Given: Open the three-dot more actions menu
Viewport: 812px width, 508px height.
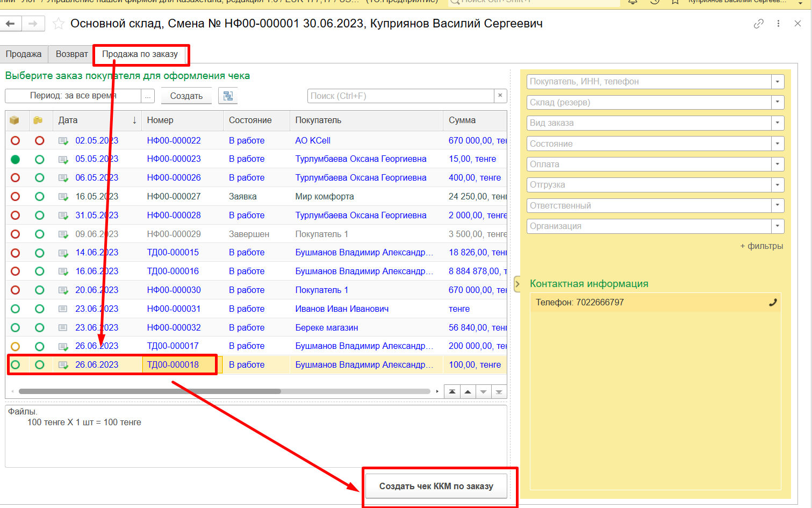Looking at the screenshot, I should click(778, 24).
